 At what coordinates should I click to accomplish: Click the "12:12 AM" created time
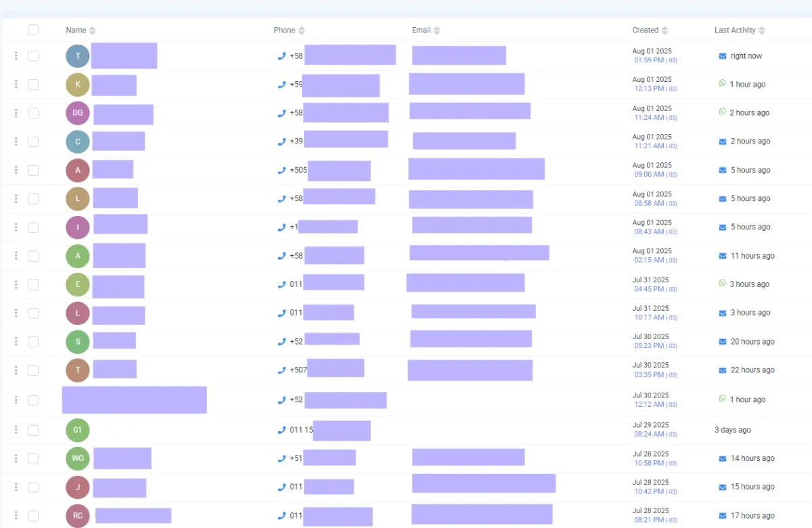(x=649, y=405)
